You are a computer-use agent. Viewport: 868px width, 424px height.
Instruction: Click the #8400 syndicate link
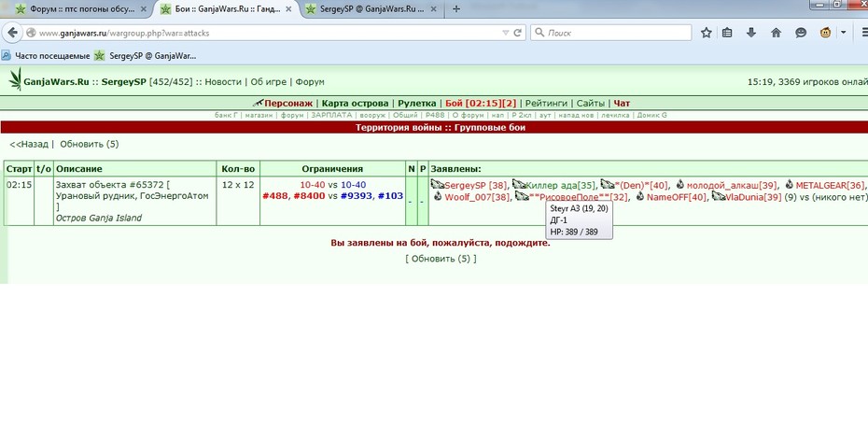tap(309, 196)
